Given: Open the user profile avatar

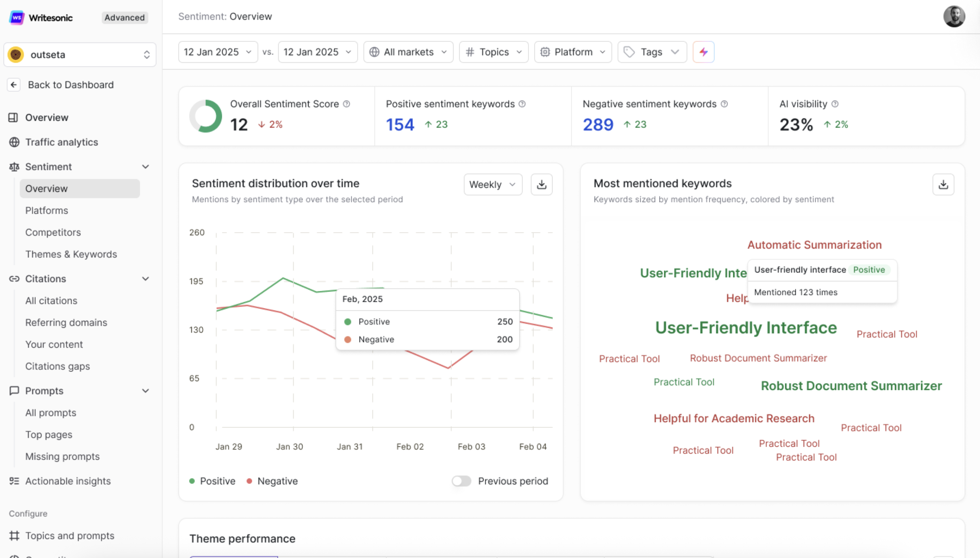Looking at the screenshot, I should [x=954, y=17].
